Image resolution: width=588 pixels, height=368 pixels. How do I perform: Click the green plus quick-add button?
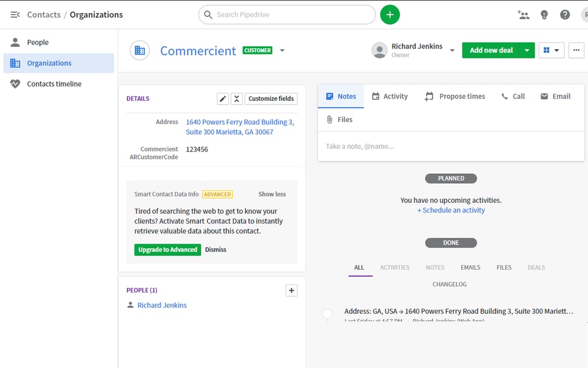point(390,14)
